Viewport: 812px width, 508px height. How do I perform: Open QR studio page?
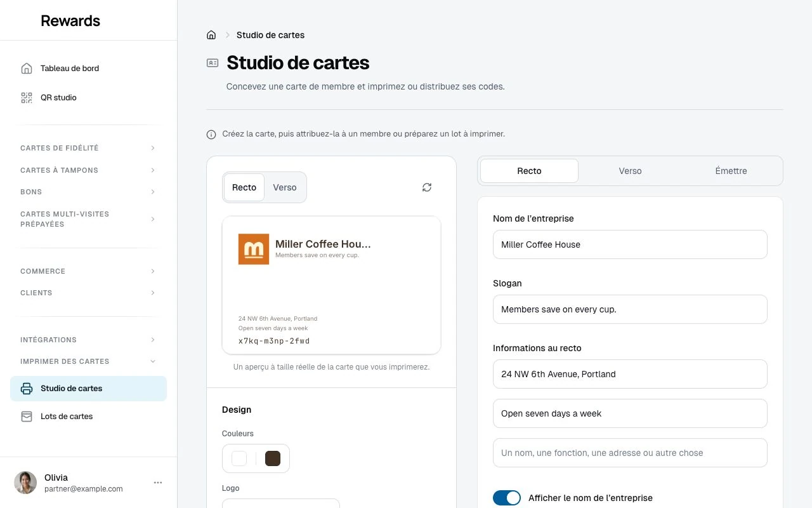[x=88, y=98]
